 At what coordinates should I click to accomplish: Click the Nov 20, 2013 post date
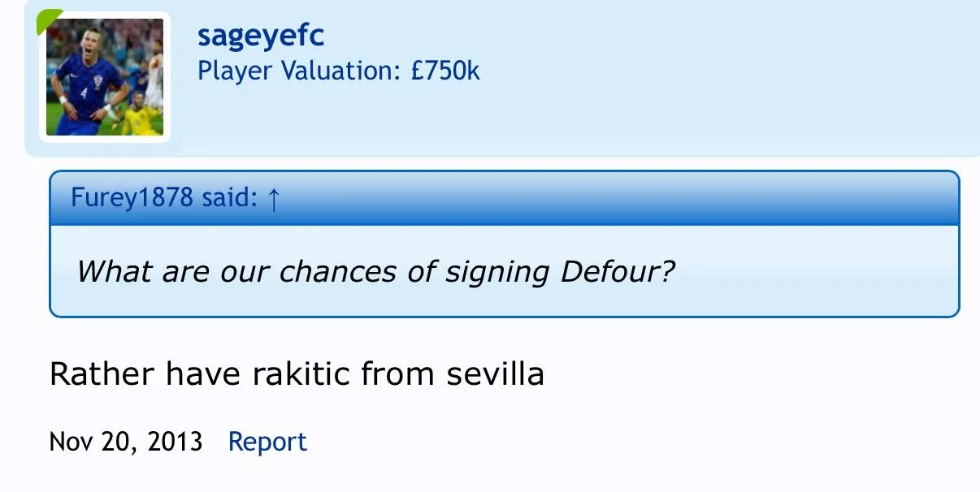126,442
